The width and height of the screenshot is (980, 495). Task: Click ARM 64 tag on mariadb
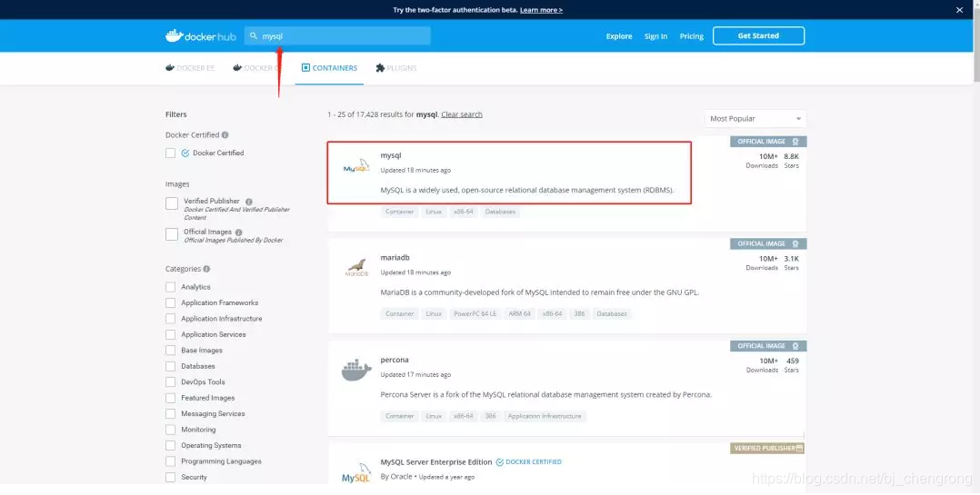point(519,314)
